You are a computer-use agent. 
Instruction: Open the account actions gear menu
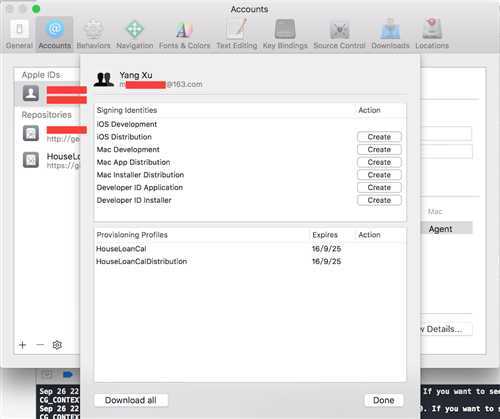[57, 345]
